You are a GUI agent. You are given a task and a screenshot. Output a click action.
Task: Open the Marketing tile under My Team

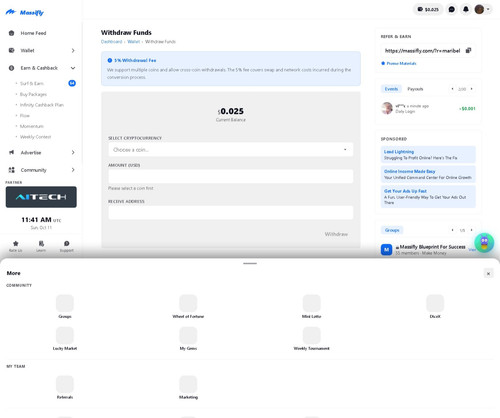pyautogui.click(x=188, y=387)
